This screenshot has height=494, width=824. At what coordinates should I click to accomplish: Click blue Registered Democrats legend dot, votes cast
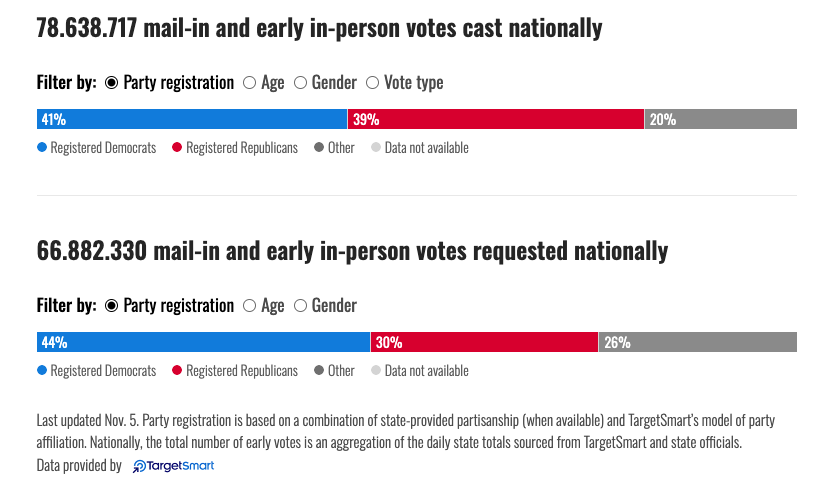point(42,148)
